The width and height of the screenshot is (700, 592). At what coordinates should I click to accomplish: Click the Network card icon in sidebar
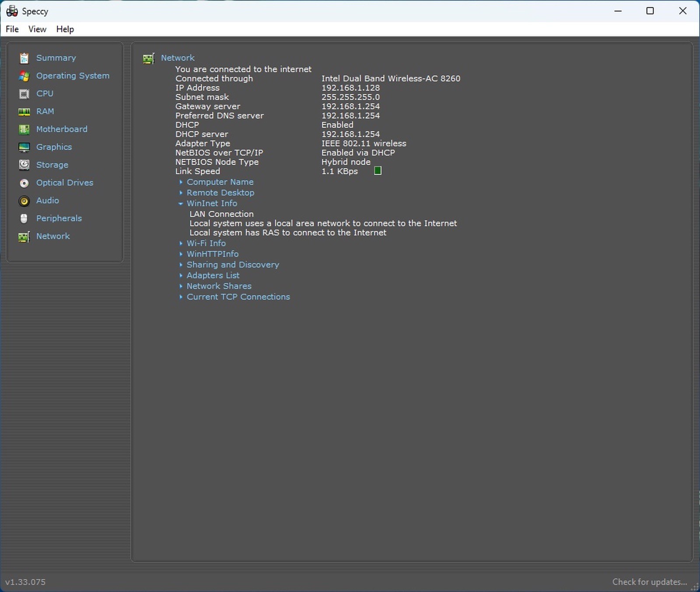pos(24,236)
